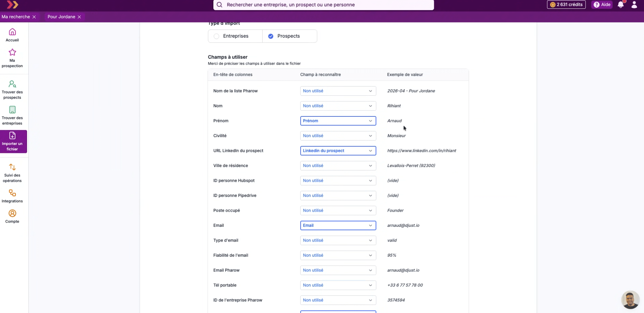Click the search magnifier icon
This screenshot has width=644, height=313.
219,5
